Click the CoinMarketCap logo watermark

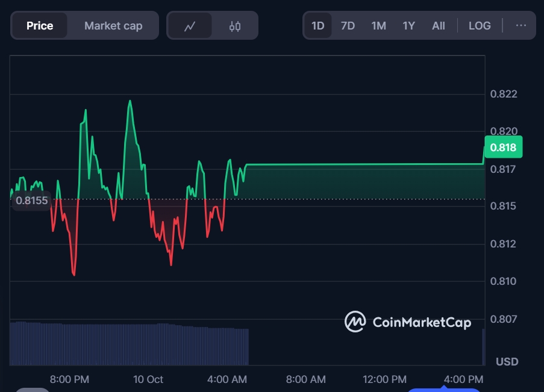click(408, 322)
